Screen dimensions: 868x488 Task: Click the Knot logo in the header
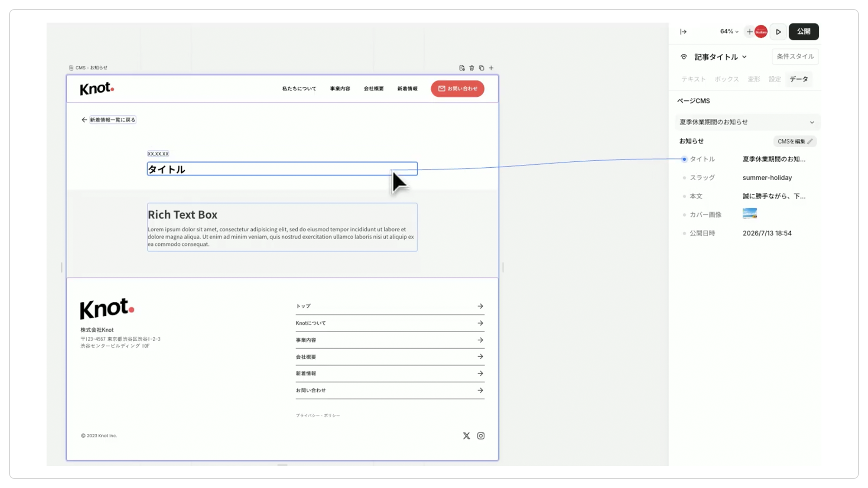(97, 88)
